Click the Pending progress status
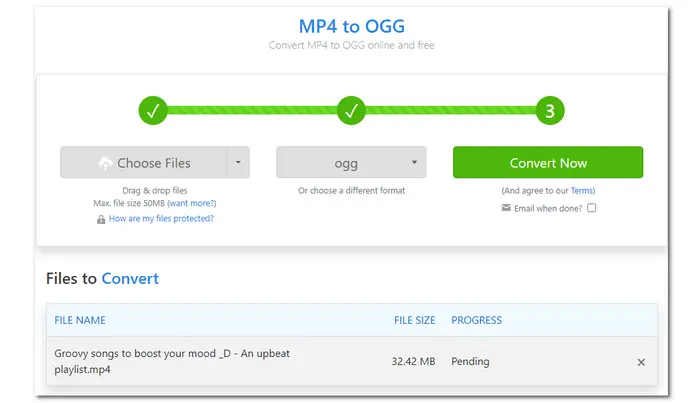 (470, 361)
